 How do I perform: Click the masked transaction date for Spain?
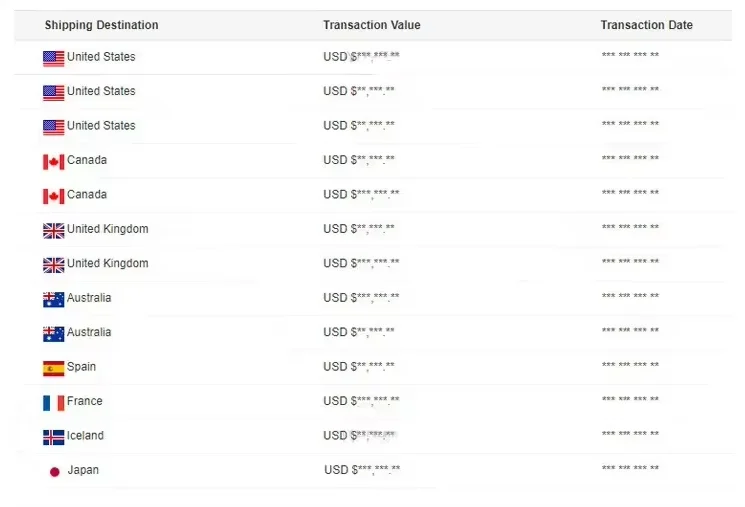[x=630, y=367]
